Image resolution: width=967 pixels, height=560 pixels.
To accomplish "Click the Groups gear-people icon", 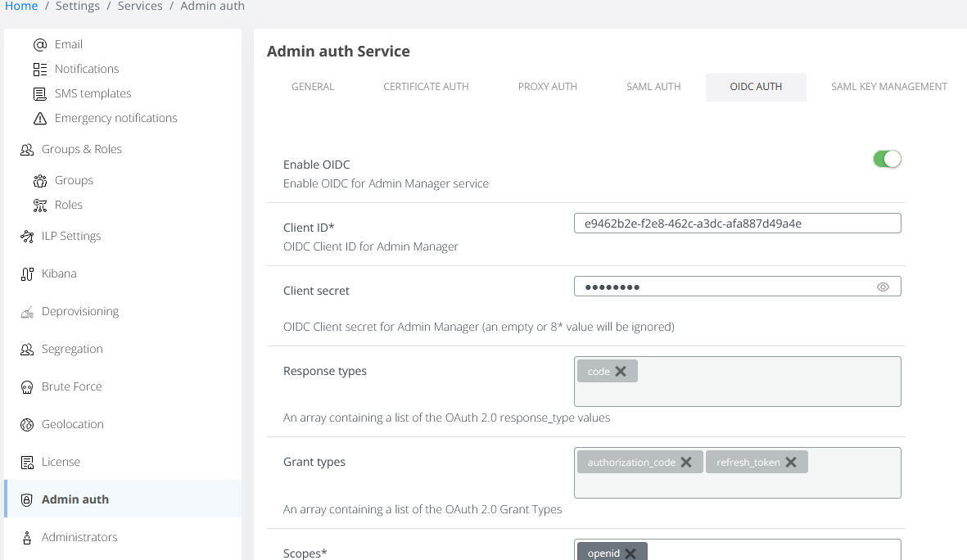I will 40,181.
